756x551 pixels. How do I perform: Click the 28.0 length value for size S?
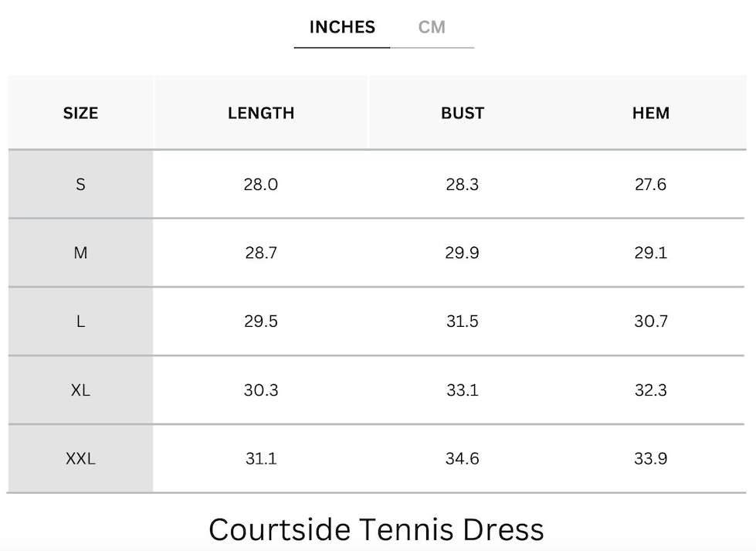(x=263, y=184)
